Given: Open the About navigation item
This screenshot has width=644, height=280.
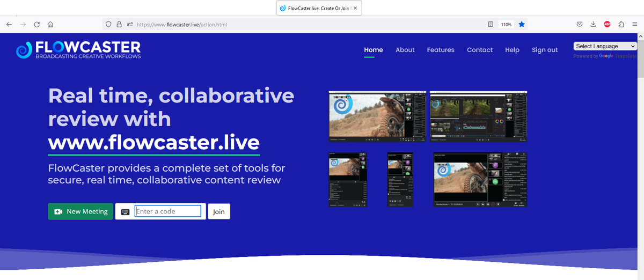Looking at the screenshot, I should point(405,50).
